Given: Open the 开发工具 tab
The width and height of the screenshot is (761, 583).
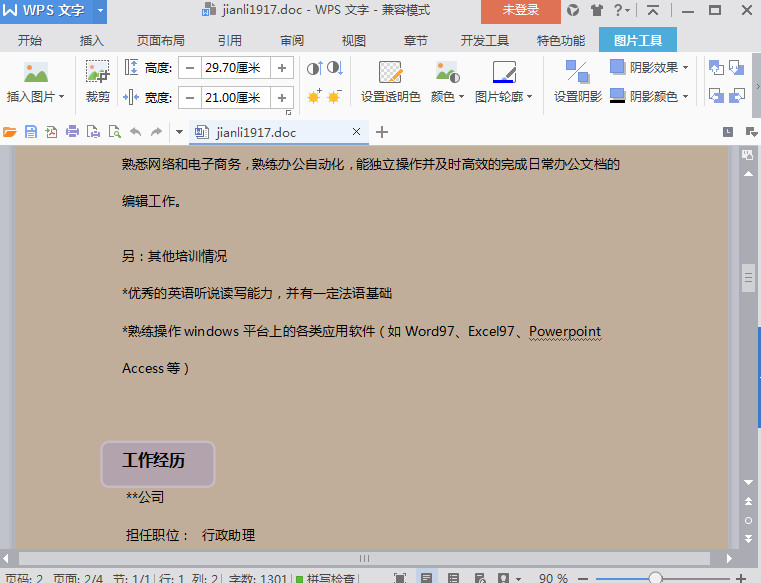Looking at the screenshot, I should (484, 40).
